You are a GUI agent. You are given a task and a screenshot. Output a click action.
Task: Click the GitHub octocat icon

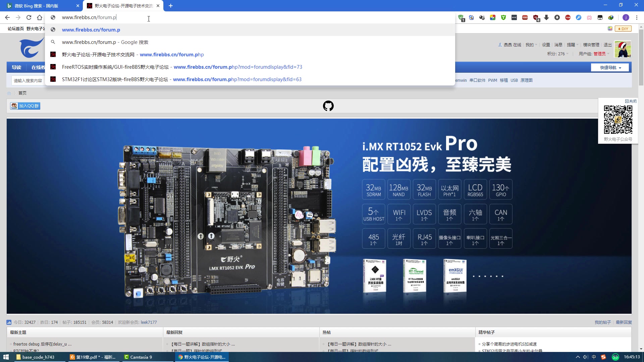328,106
